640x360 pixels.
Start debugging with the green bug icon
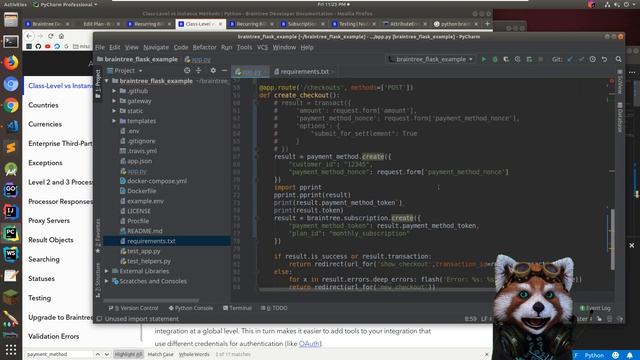495,59
